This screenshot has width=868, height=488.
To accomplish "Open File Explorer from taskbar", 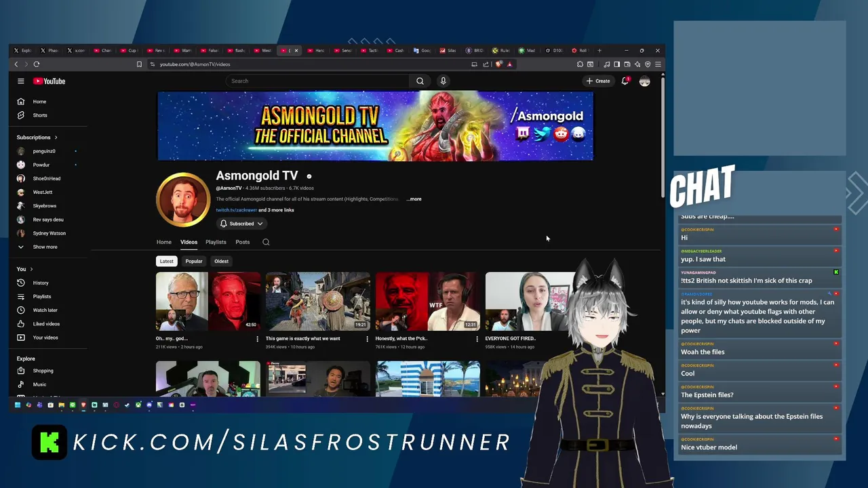I will 62,405.
